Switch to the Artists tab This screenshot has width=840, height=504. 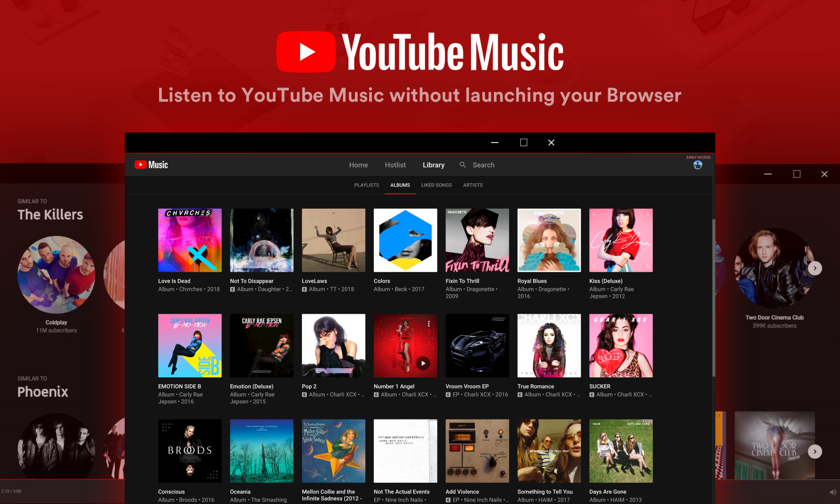click(x=472, y=185)
